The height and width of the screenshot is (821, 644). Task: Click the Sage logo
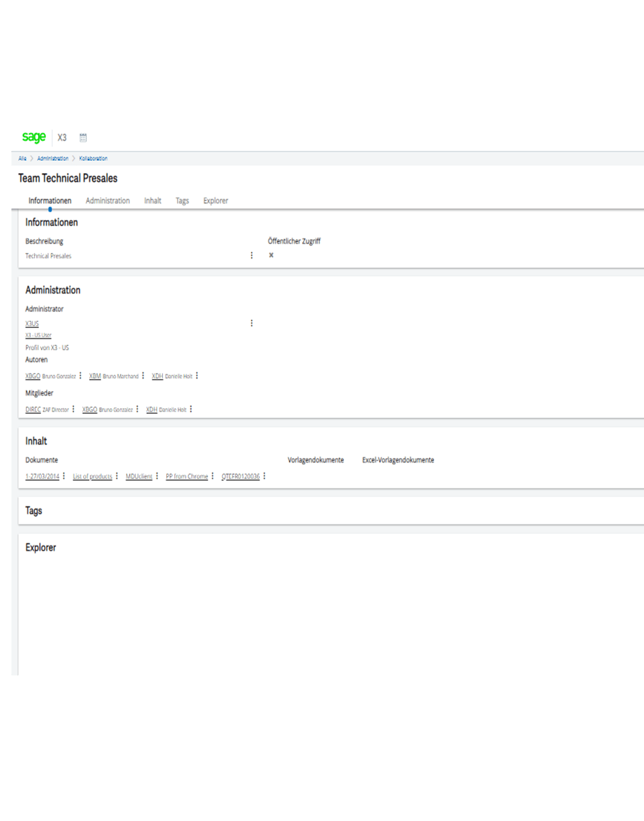(34, 137)
